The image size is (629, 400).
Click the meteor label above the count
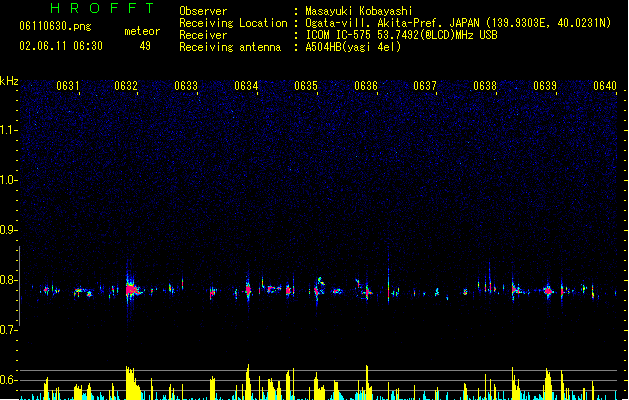click(x=142, y=31)
